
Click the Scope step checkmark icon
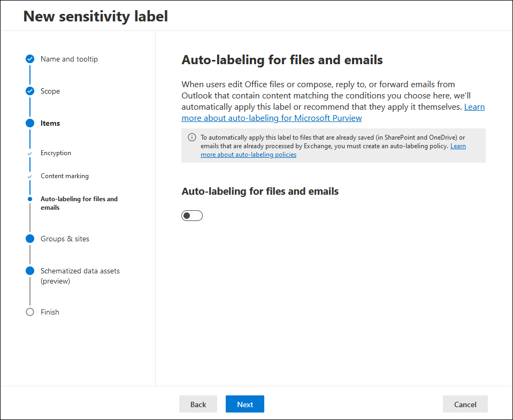click(x=30, y=91)
